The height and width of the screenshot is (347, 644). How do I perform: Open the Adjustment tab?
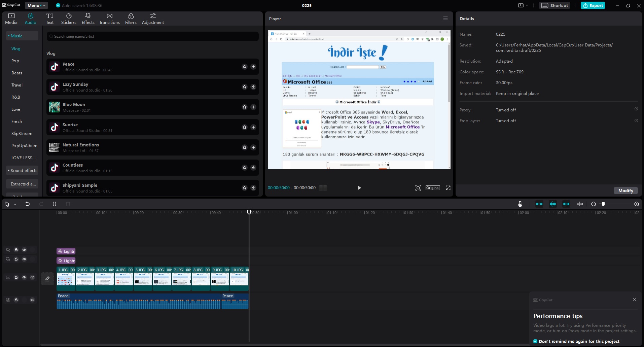pyautogui.click(x=153, y=19)
